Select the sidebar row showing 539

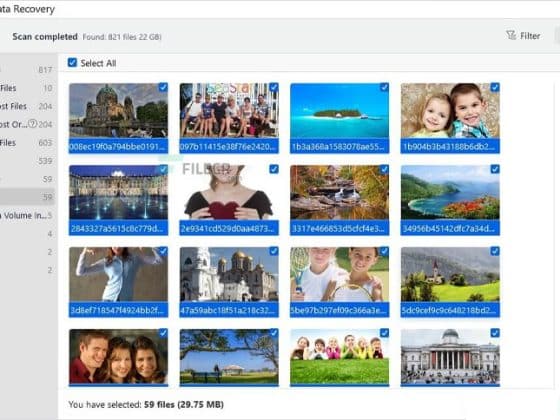(x=27, y=161)
